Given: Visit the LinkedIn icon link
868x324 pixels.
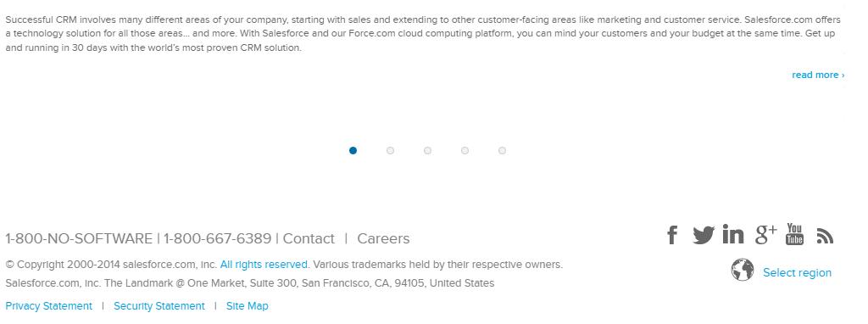Looking at the screenshot, I should (733, 234).
